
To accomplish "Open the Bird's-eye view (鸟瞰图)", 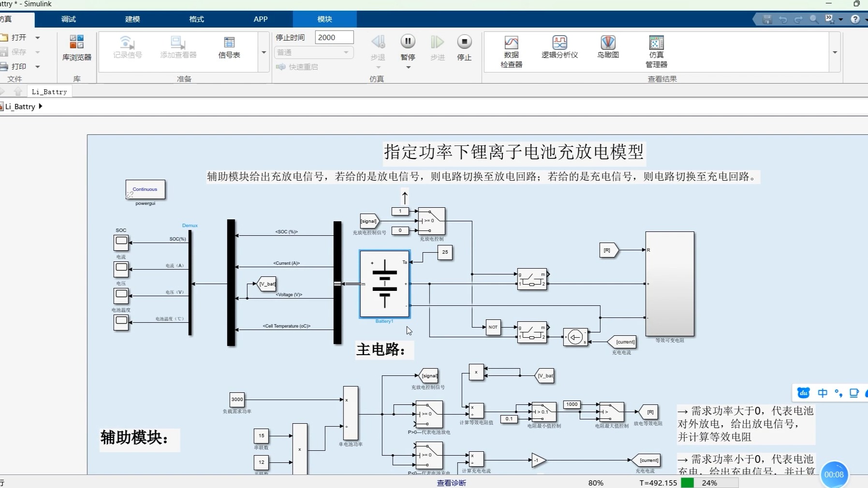I will (x=607, y=48).
